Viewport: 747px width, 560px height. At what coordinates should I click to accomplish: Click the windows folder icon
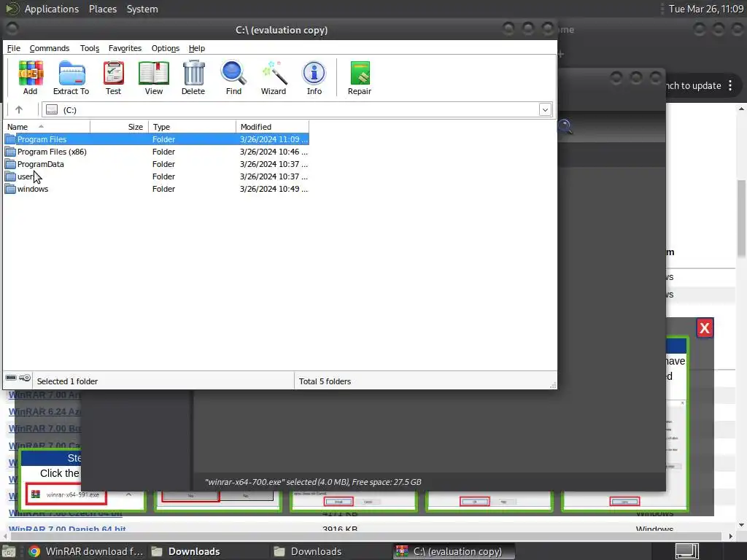[x=10, y=189]
